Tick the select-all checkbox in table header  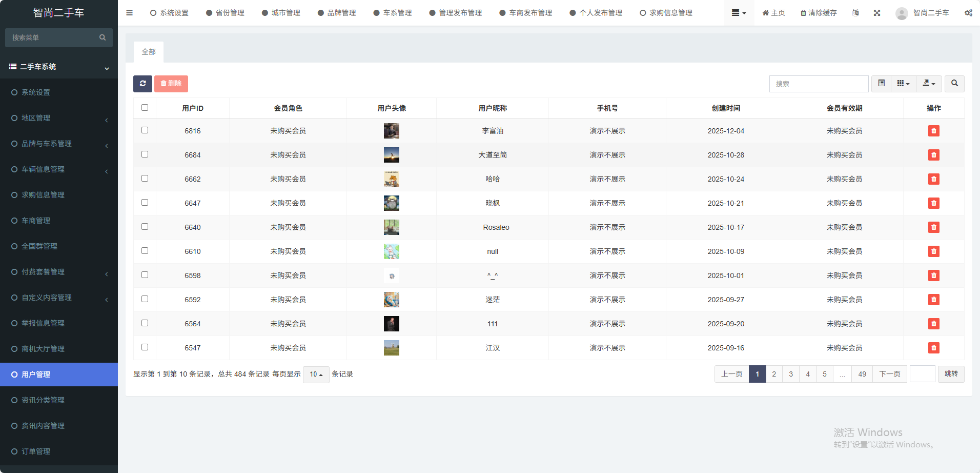145,108
